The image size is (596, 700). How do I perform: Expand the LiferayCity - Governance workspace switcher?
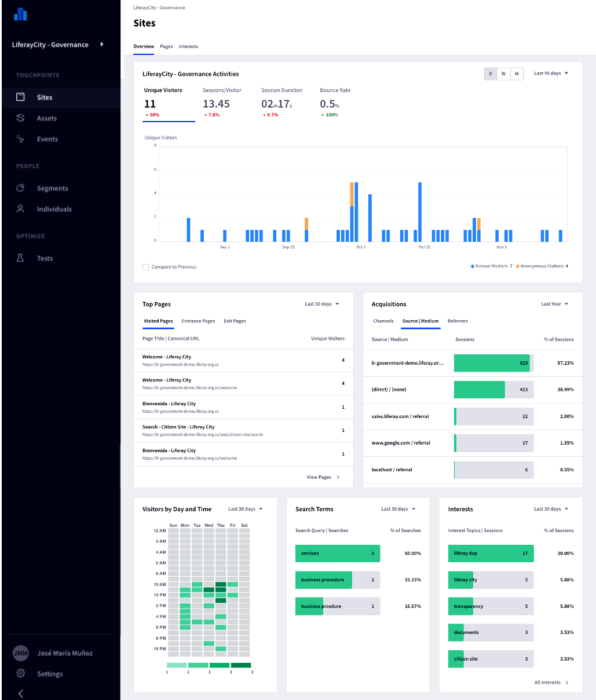point(102,44)
